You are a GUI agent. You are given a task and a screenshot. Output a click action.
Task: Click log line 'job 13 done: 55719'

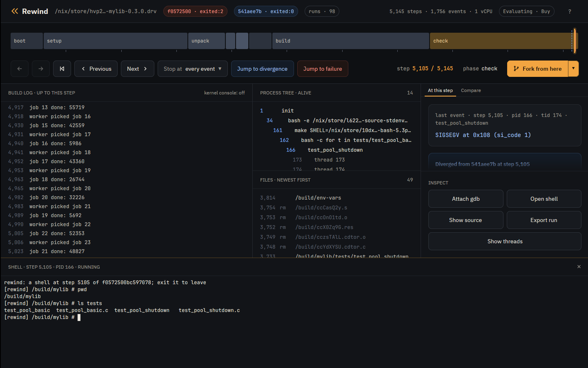click(x=127, y=108)
